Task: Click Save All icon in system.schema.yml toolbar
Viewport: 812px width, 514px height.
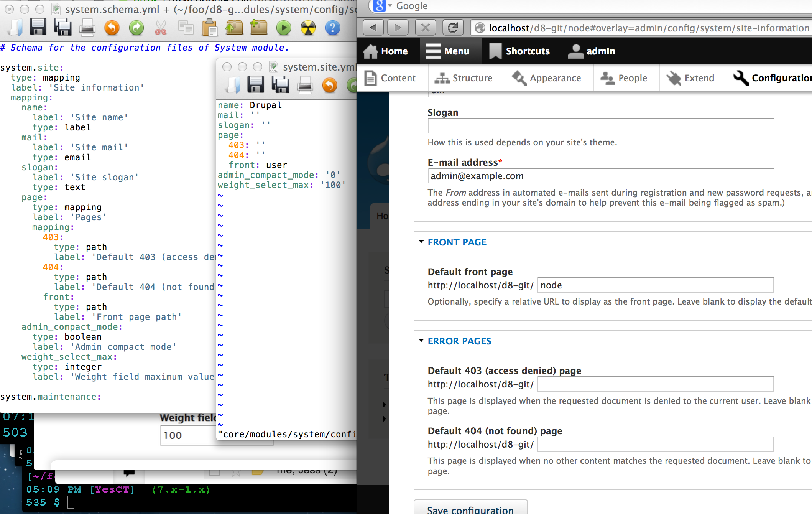Action: point(63,28)
